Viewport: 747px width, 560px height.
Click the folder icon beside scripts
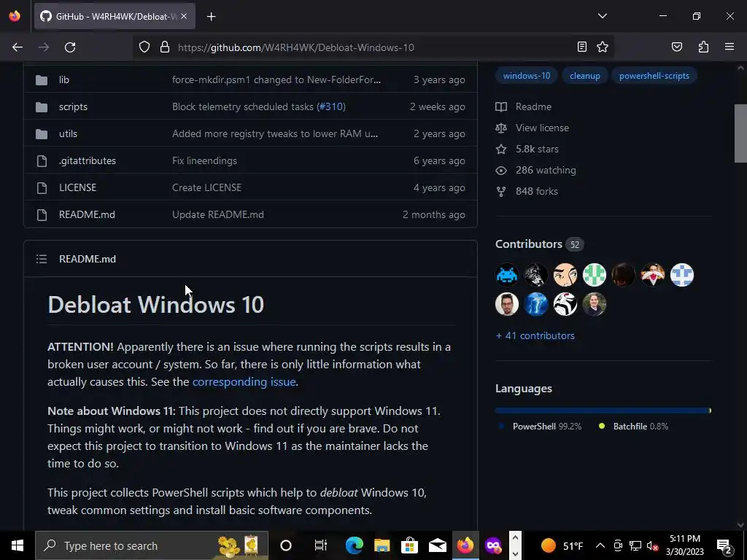(42, 107)
